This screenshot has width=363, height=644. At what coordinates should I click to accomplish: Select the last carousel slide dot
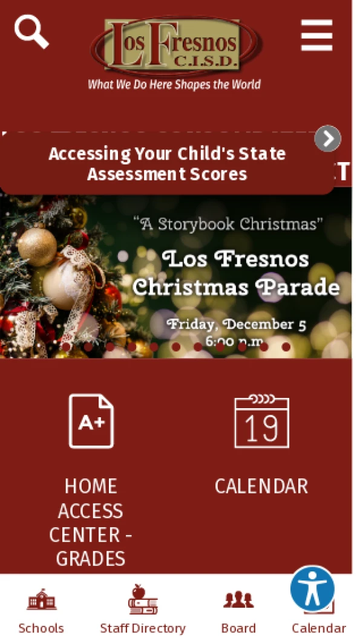click(x=286, y=347)
